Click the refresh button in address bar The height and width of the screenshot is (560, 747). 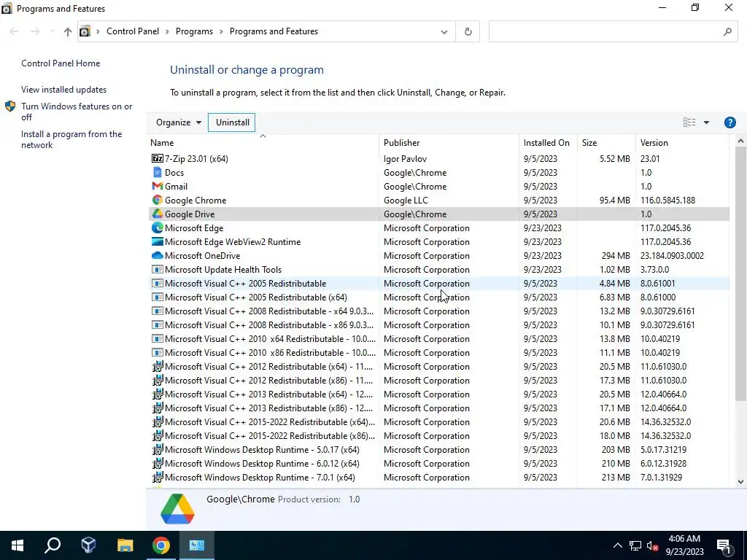468,31
